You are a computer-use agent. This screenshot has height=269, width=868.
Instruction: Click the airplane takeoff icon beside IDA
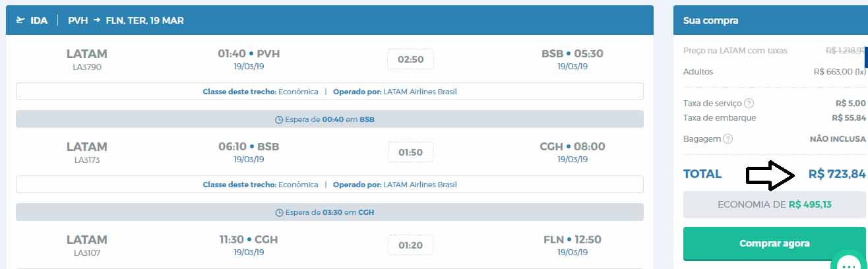click(x=20, y=20)
